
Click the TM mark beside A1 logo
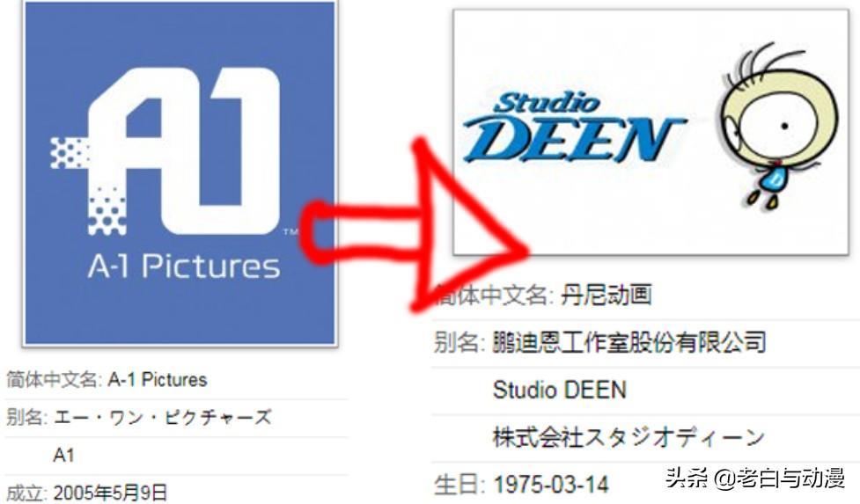[290, 231]
